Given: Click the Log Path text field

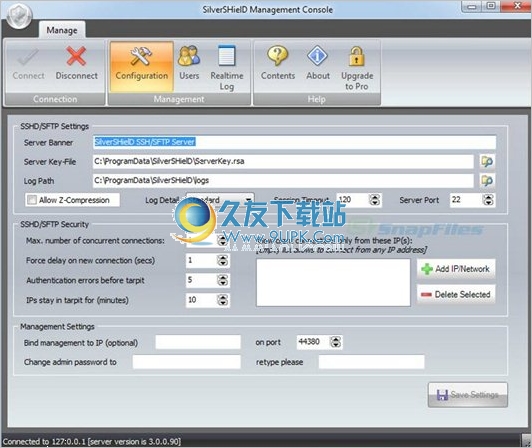Looking at the screenshot, I should pos(283,181).
